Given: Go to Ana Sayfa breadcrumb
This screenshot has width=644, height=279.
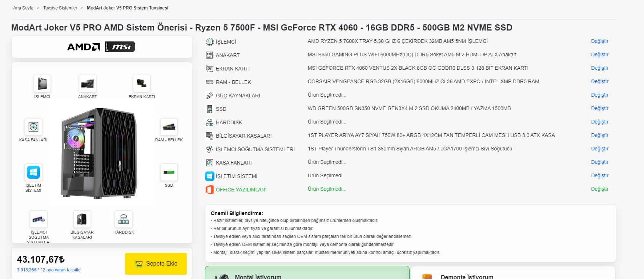Looking at the screenshot, I should [23, 8].
